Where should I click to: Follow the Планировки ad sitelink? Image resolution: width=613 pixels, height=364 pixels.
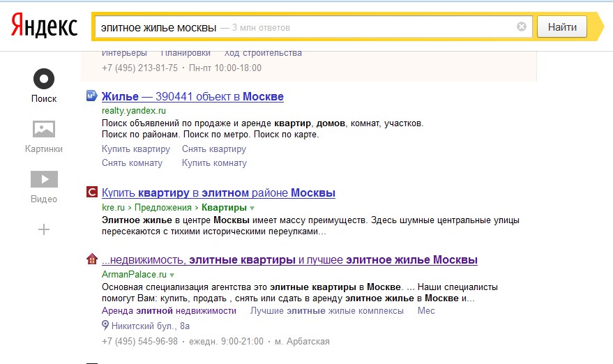point(186,54)
